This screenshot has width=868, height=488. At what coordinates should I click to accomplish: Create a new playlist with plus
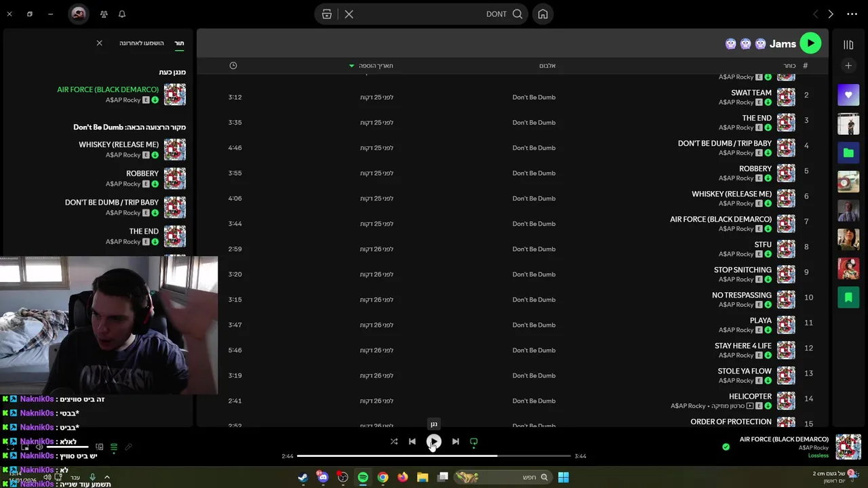pos(848,66)
